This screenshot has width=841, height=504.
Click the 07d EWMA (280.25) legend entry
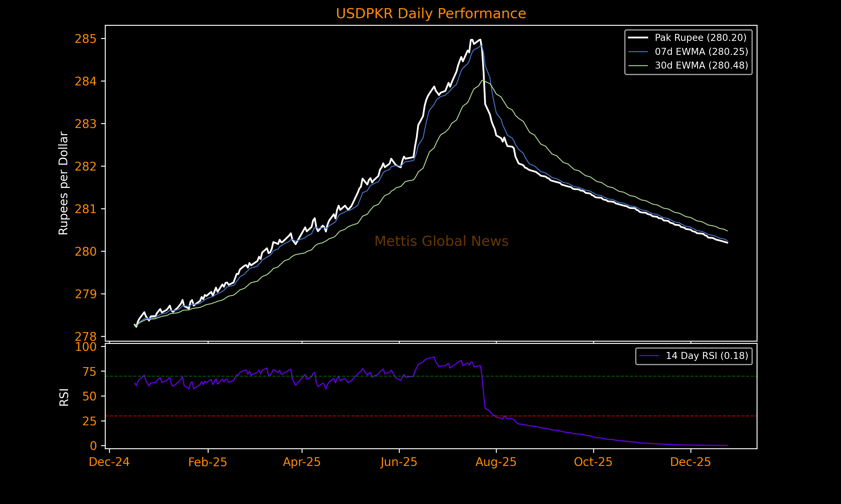point(701,52)
